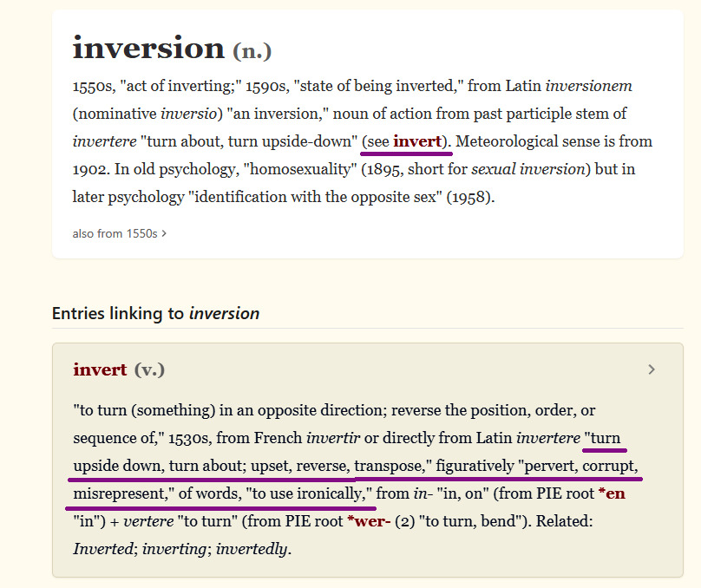Viewport: 701px width, 588px height.
Task: Expand the invert entry using right chevron
Action: [x=652, y=370]
